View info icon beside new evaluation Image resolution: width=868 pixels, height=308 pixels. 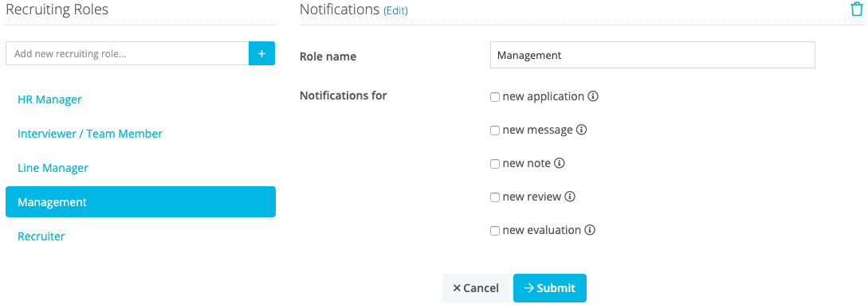click(590, 230)
